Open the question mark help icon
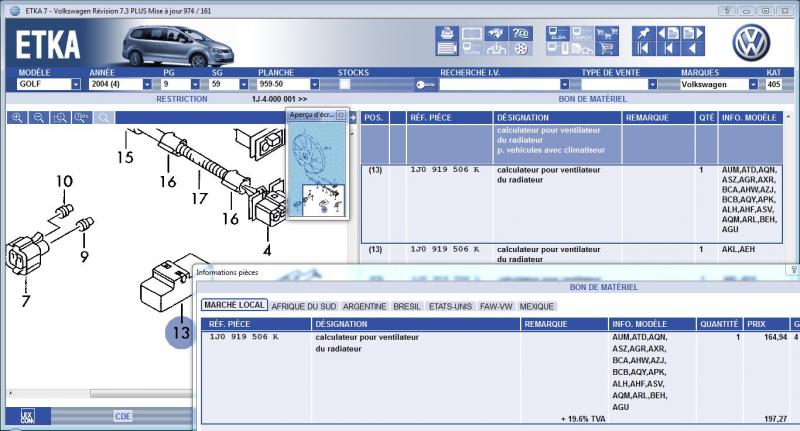Image resolution: width=800 pixels, height=431 pixels. click(x=521, y=34)
